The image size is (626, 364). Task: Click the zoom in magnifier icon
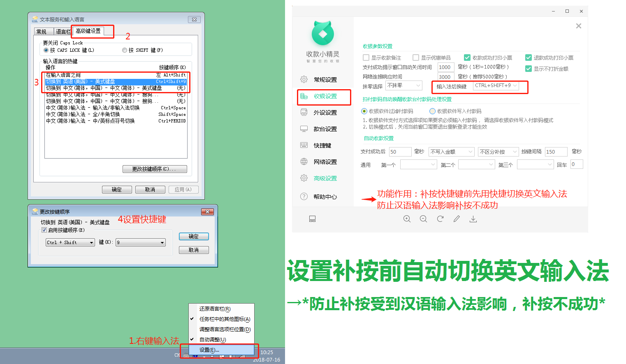[x=407, y=219]
